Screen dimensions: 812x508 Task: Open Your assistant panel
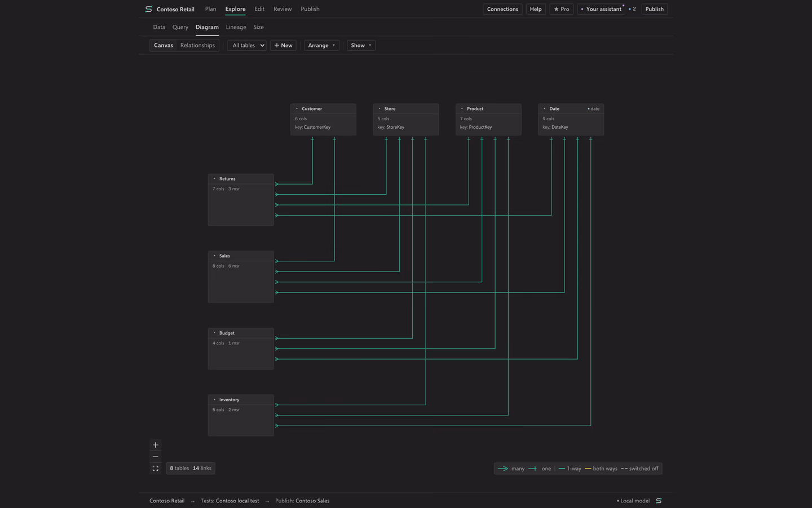601,9
